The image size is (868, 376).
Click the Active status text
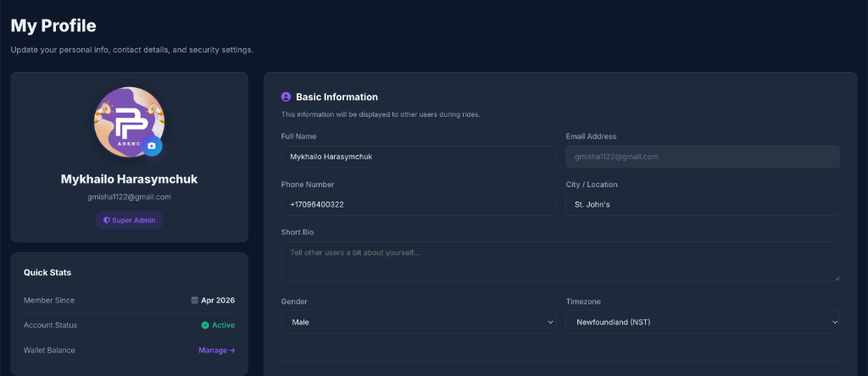point(224,325)
